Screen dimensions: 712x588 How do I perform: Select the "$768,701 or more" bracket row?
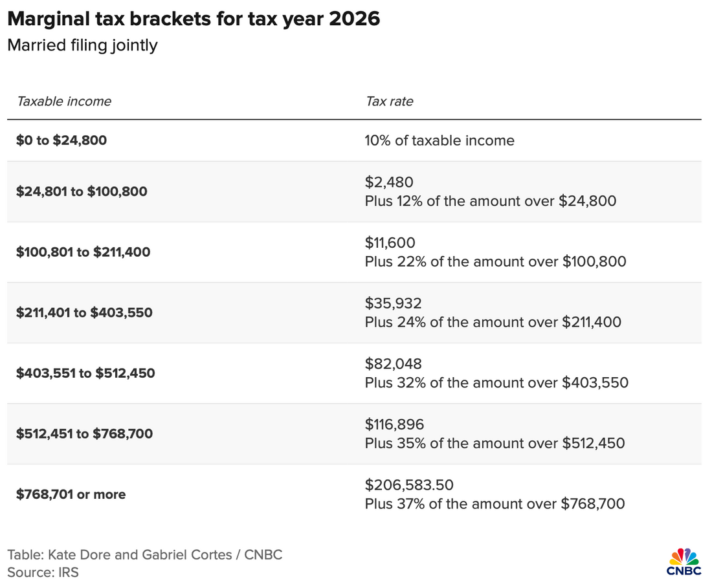[71, 494]
